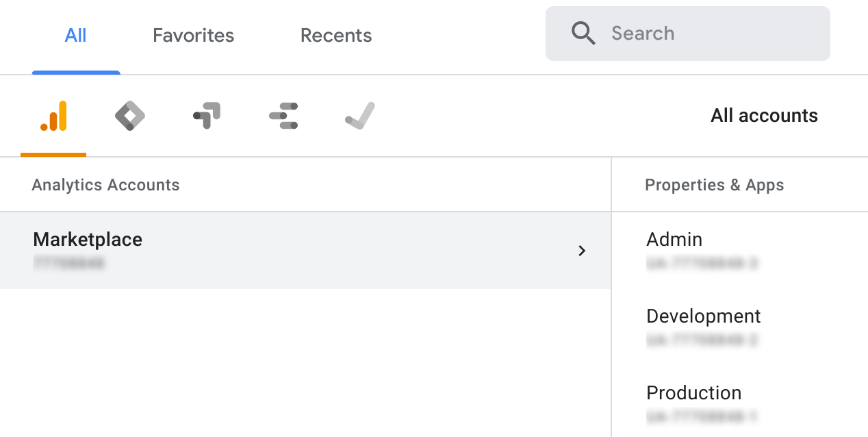868x437 pixels.
Task: Click the Analytics Accounts column header
Action: (x=105, y=185)
